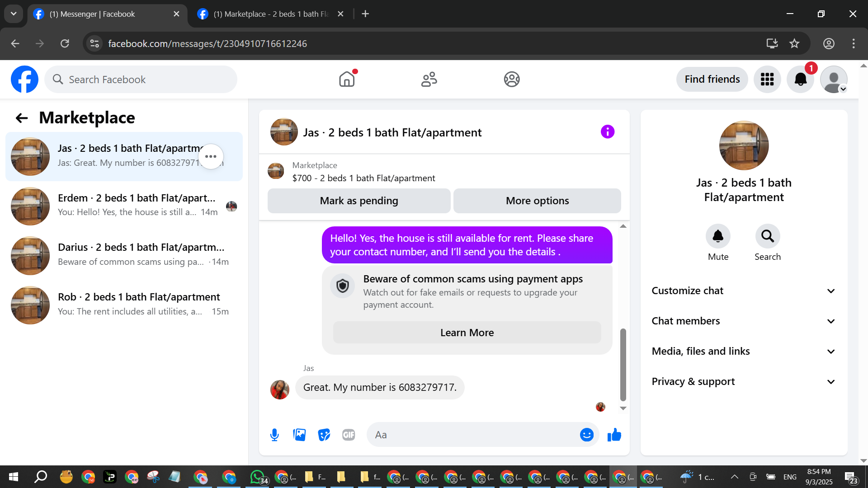Open Chrome profile icon
Viewport: 868px width, 488px height.
pos(829,43)
